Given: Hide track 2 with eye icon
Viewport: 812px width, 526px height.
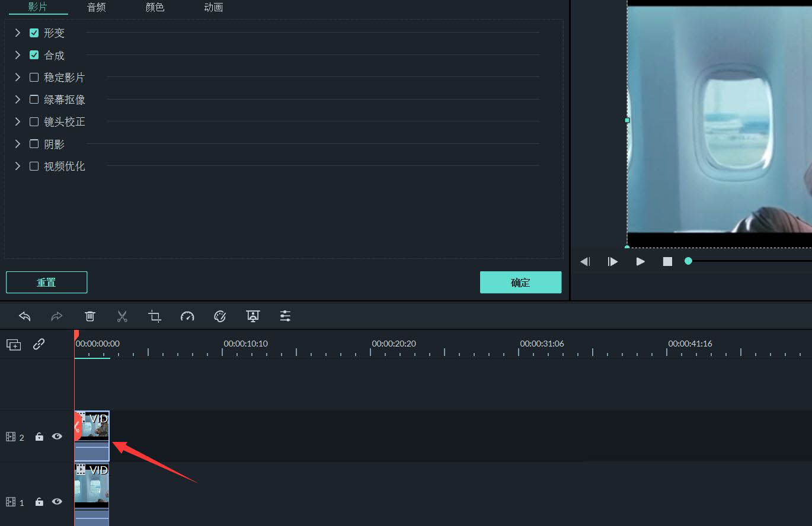Looking at the screenshot, I should pos(57,437).
